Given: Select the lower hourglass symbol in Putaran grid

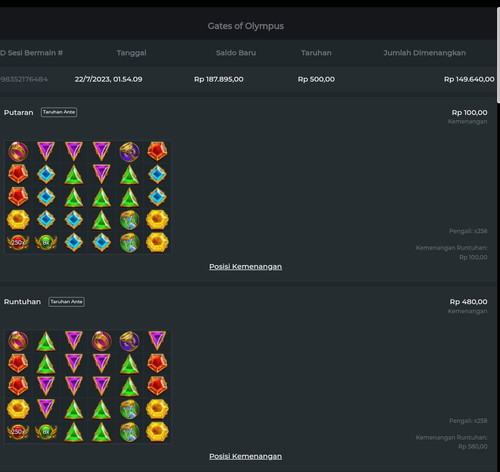Looking at the screenshot, I should coord(129,242).
